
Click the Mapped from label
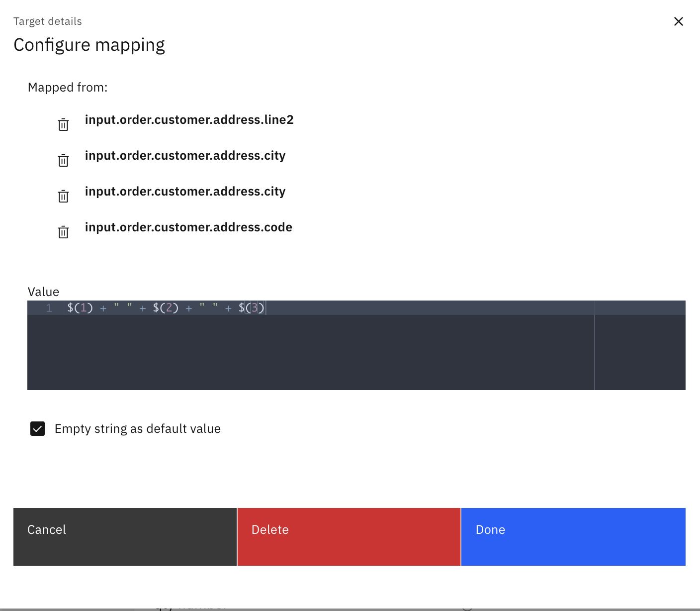pyautogui.click(x=68, y=88)
